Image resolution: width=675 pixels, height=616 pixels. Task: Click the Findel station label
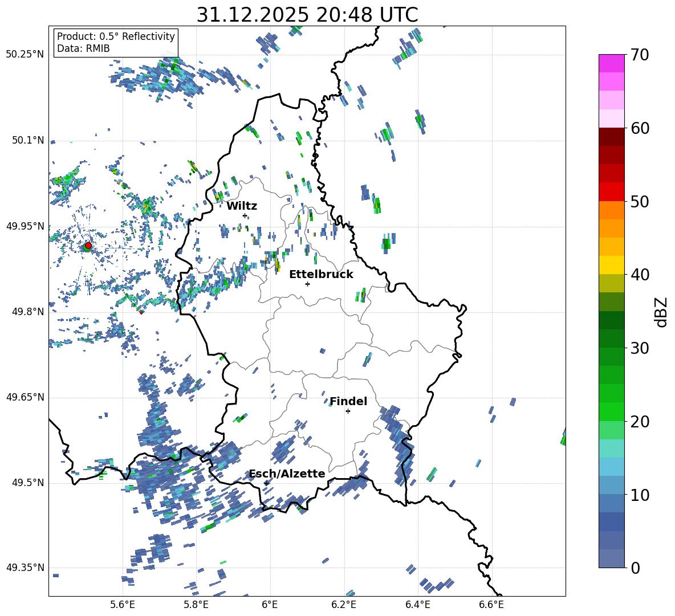click(348, 401)
